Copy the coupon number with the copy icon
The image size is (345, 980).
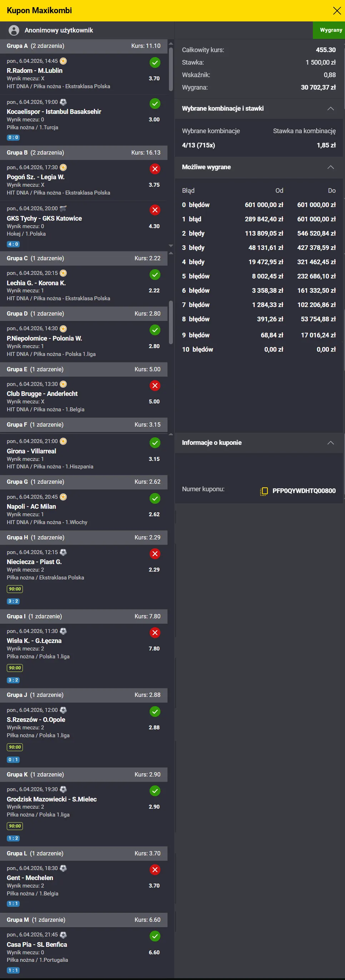[x=264, y=491]
